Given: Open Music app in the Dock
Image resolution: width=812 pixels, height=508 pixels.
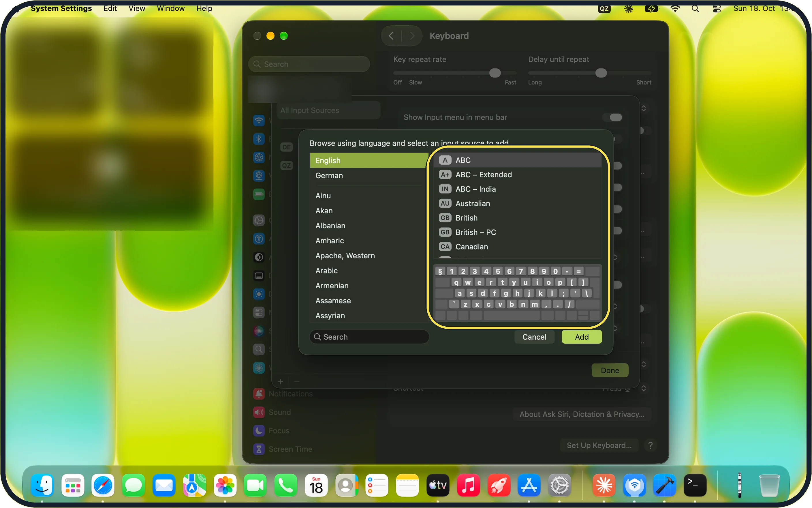Looking at the screenshot, I should (x=468, y=485).
